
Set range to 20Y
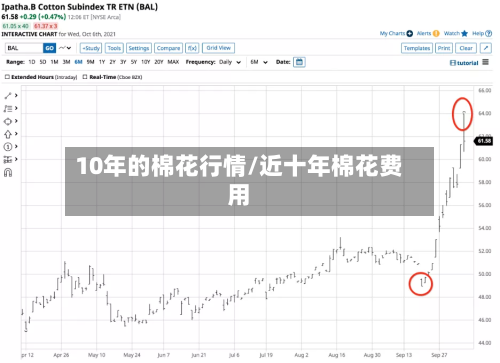pos(159,62)
